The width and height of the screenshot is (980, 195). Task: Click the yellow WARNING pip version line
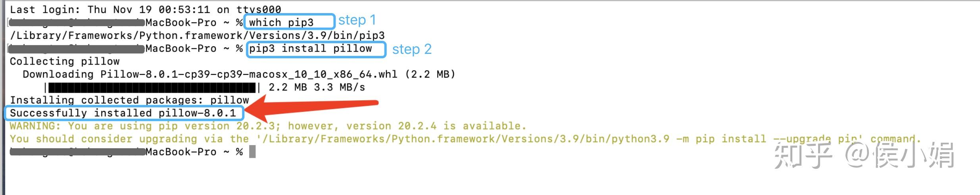pos(268,126)
